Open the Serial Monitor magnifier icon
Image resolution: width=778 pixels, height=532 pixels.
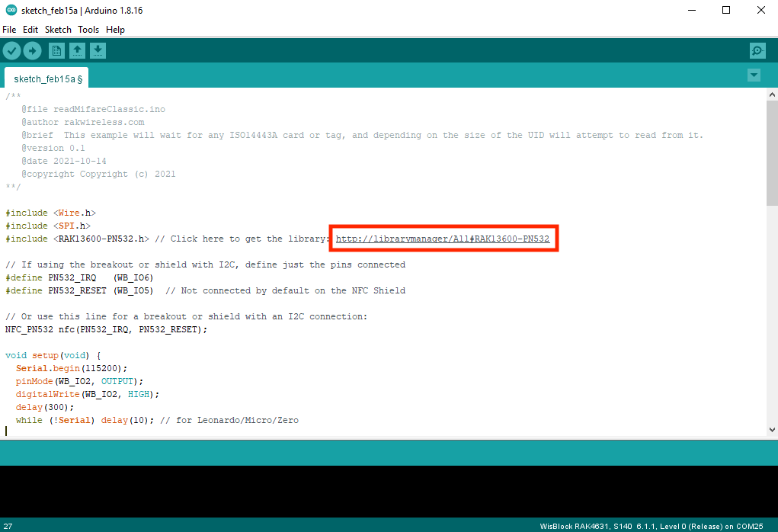(757, 50)
